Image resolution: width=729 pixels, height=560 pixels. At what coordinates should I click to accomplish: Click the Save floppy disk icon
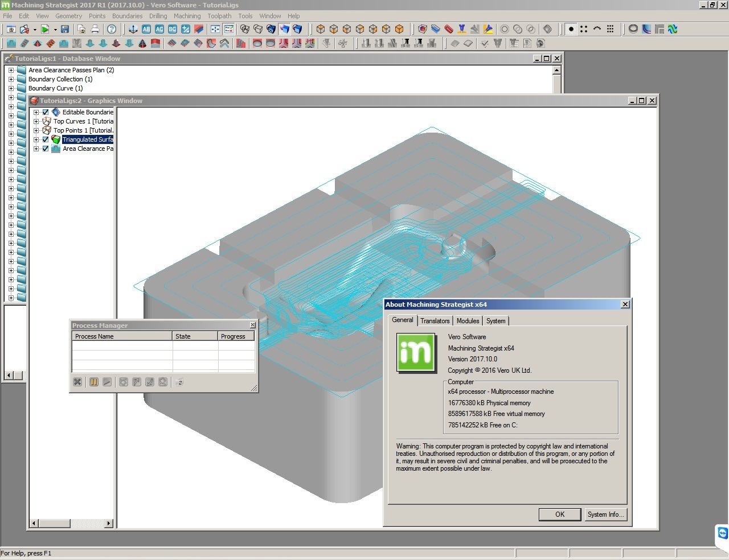pos(65,29)
